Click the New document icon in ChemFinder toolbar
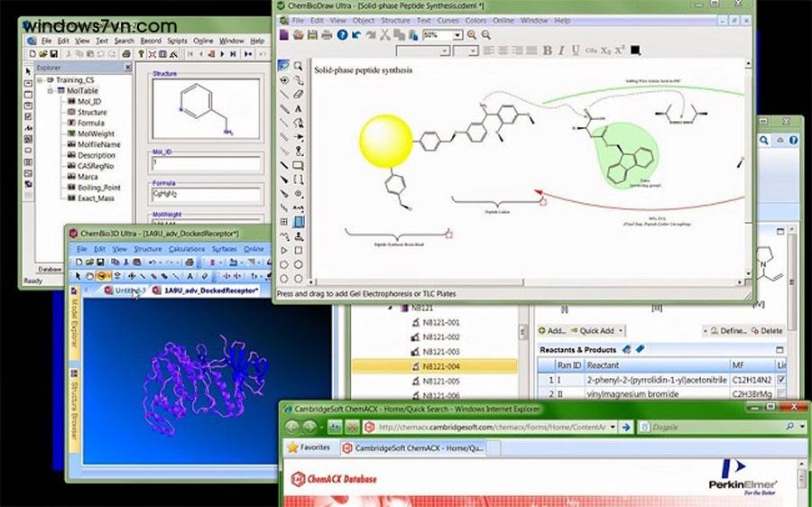The height and width of the screenshot is (507, 812). pyautogui.click(x=32, y=54)
